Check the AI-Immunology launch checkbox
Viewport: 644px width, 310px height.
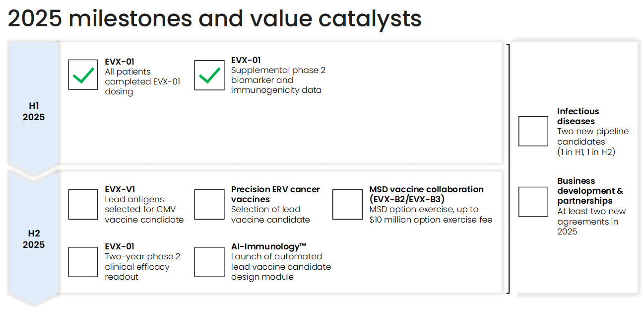[x=209, y=262]
